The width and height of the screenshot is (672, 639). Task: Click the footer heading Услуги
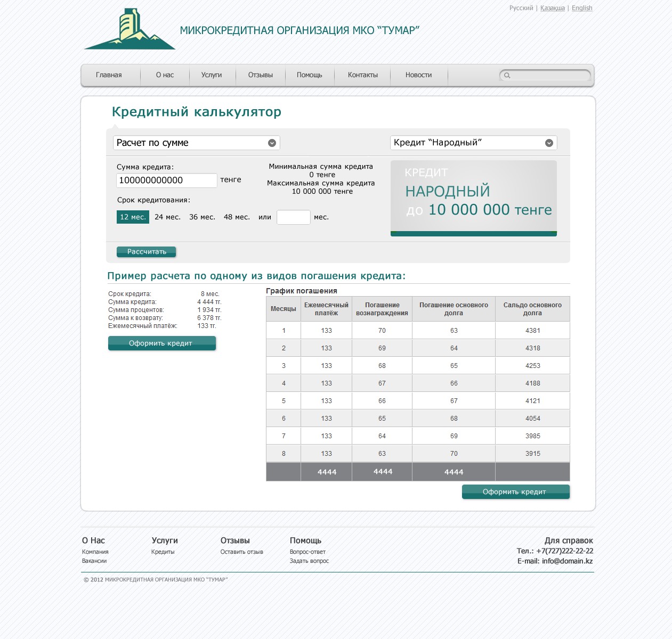[165, 540]
